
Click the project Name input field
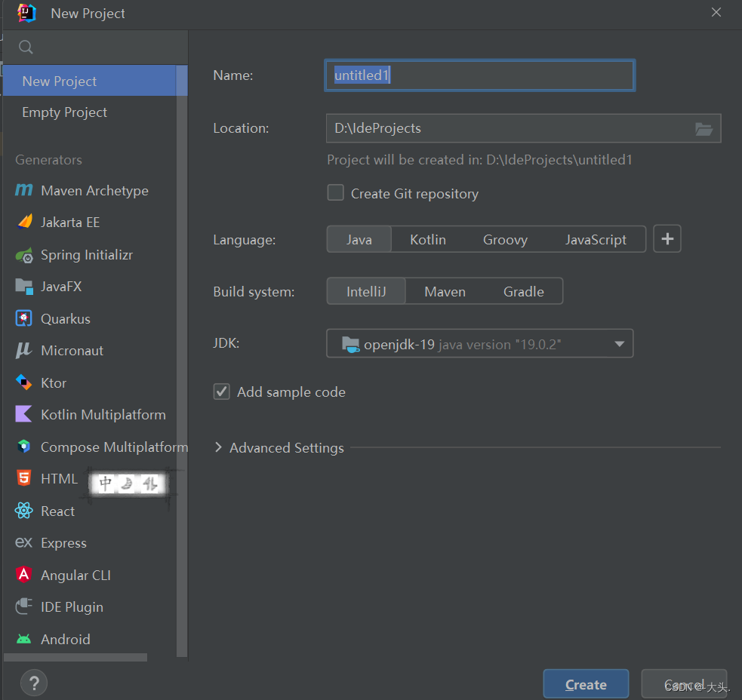pyautogui.click(x=479, y=75)
